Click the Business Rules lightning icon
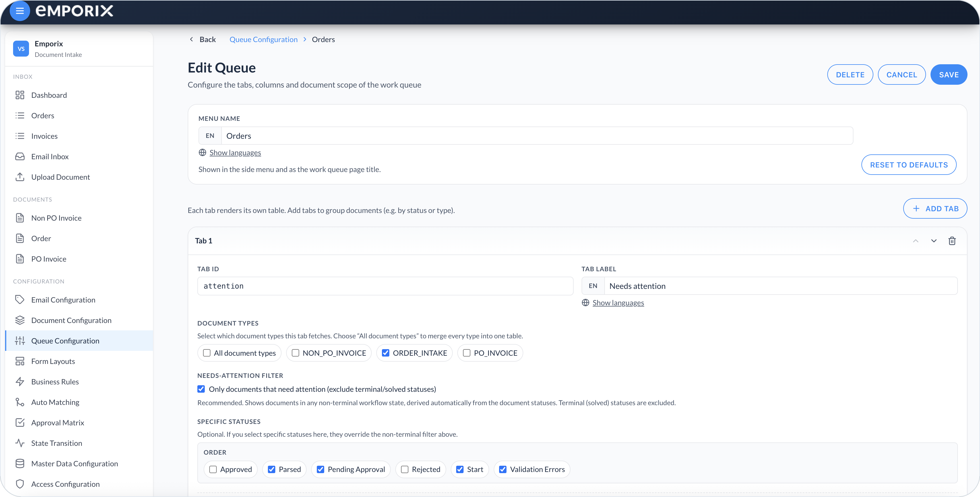This screenshot has width=980, height=497. coord(20,381)
